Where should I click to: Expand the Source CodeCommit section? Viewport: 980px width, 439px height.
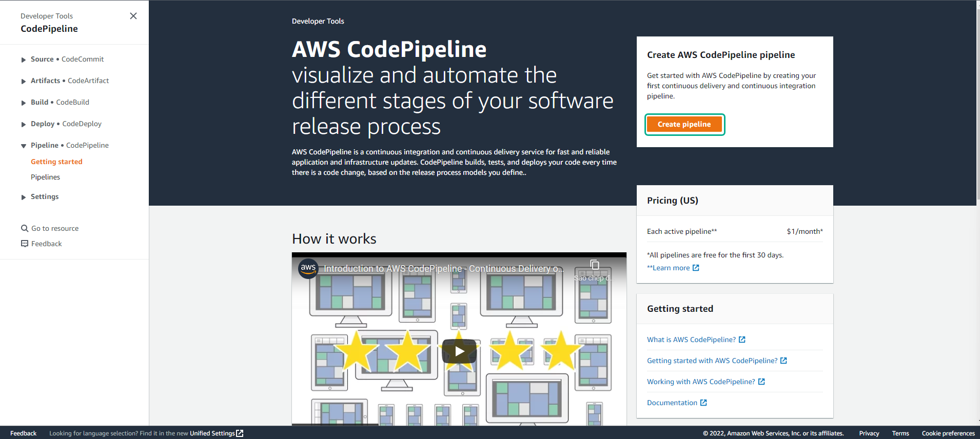pyautogui.click(x=24, y=60)
